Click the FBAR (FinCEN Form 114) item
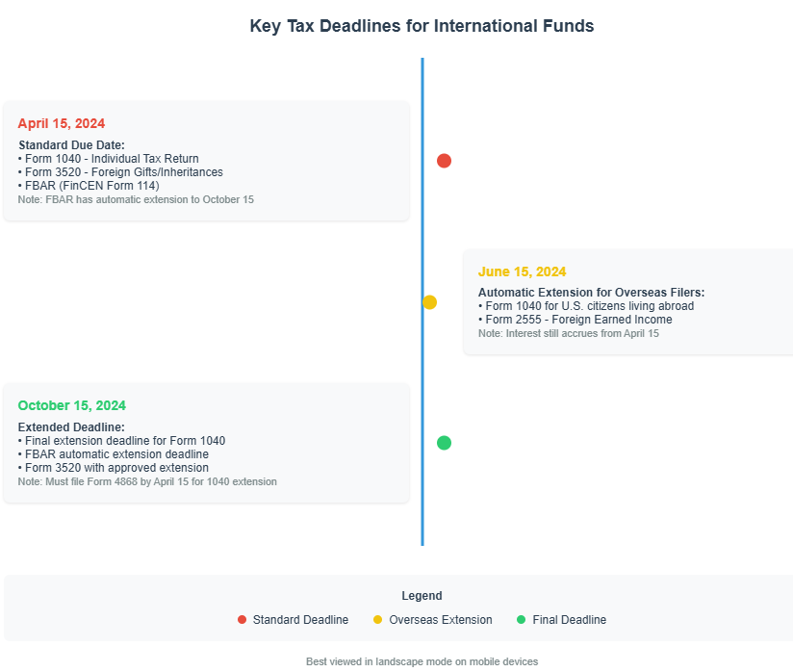This screenshot has width=793, height=672. point(89,186)
